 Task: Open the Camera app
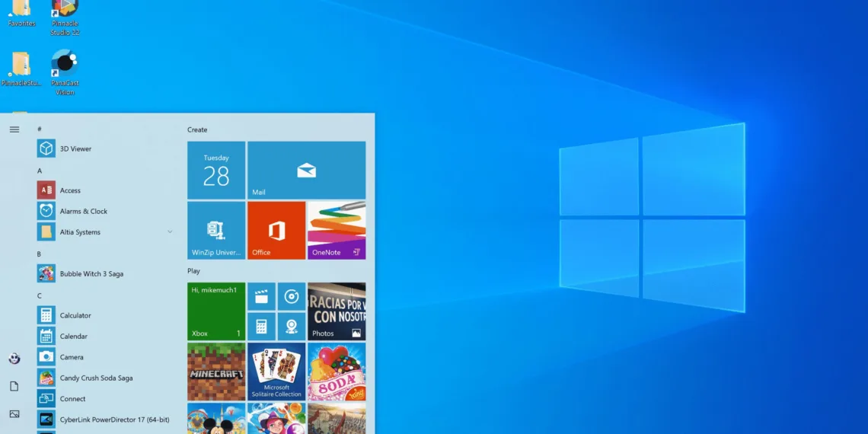click(72, 357)
